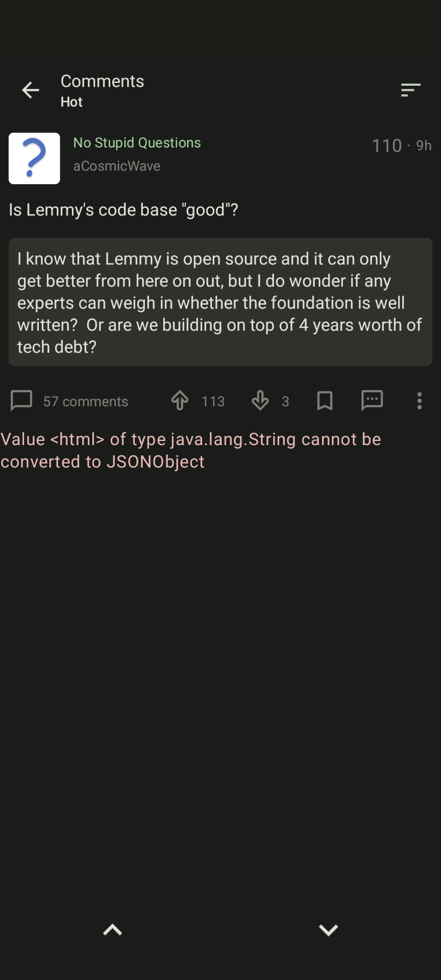The image size is (441, 980).
Task: Tap the question mark community avatar
Action: (x=34, y=158)
